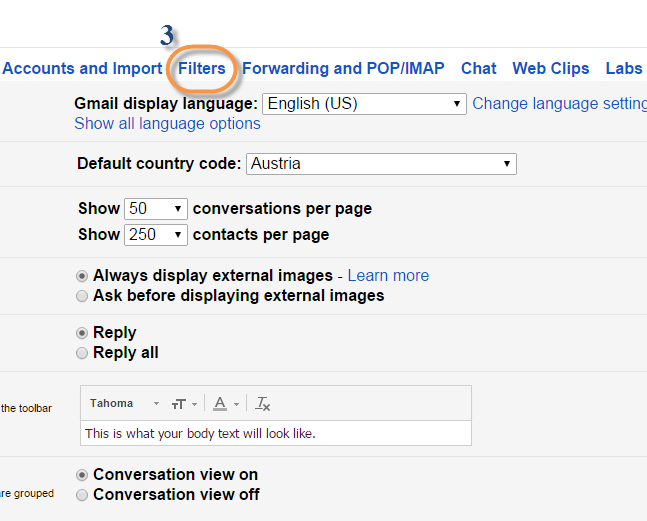Select Always display external images option
647x521 pixels.
pos(82,276)
